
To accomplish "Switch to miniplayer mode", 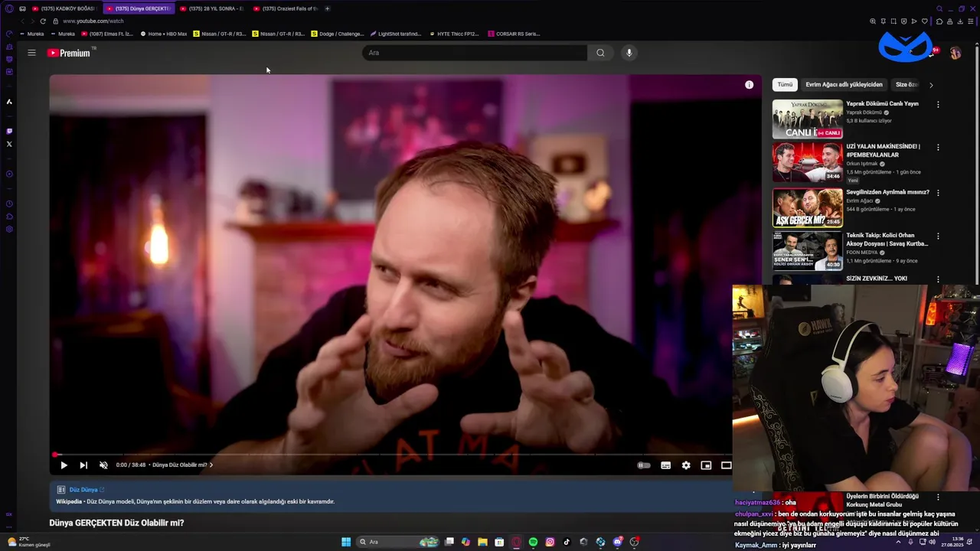I will click(x=706, y=465).
